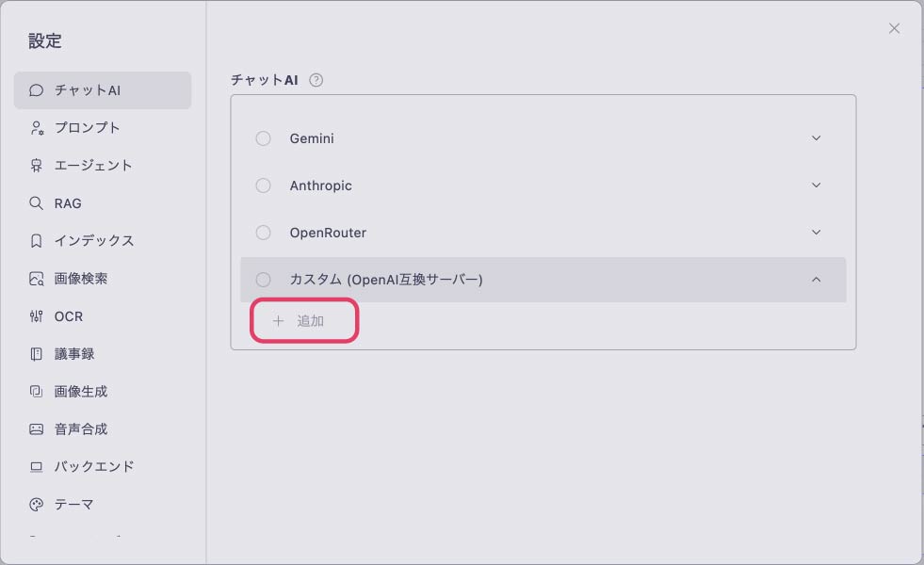Expand the Anthropic section chevron
Image resolution: width=924 pixels, height=565 pixels.
[817, 186]
